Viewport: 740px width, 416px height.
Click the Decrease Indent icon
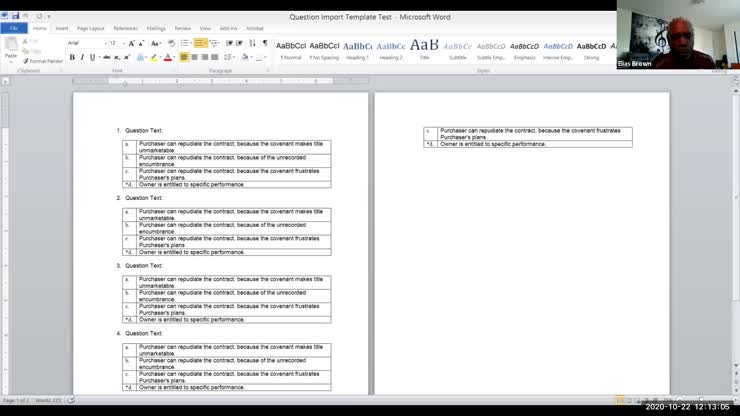(x=229, y=43)
